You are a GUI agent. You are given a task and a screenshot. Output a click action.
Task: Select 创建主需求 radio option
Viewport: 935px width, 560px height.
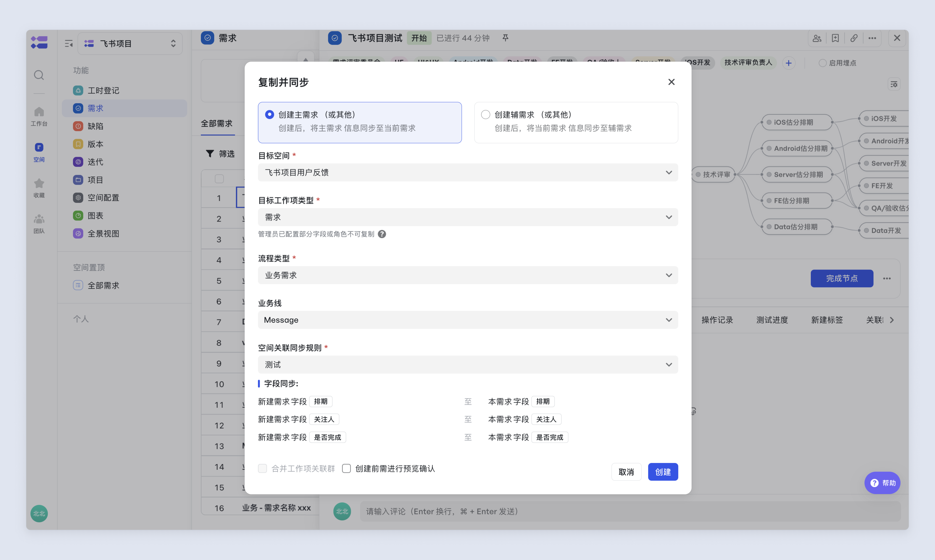pyautogui.click(x=269, y=114)
